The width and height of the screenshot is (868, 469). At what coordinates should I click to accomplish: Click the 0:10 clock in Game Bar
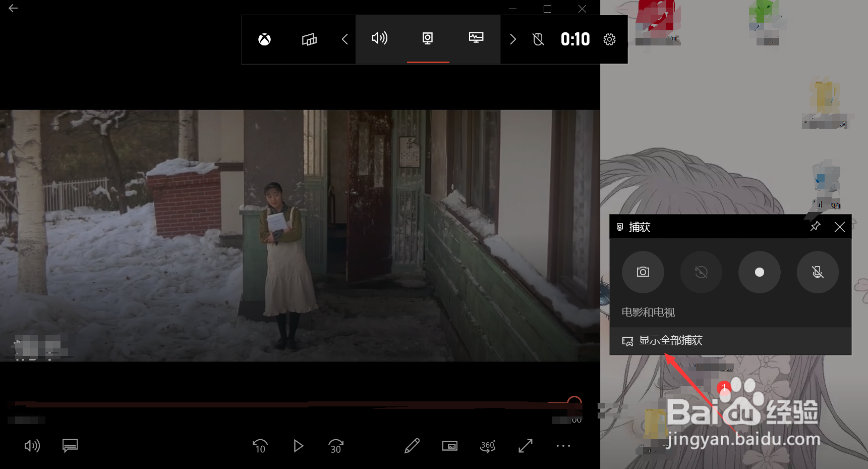(x=575, y=39)
